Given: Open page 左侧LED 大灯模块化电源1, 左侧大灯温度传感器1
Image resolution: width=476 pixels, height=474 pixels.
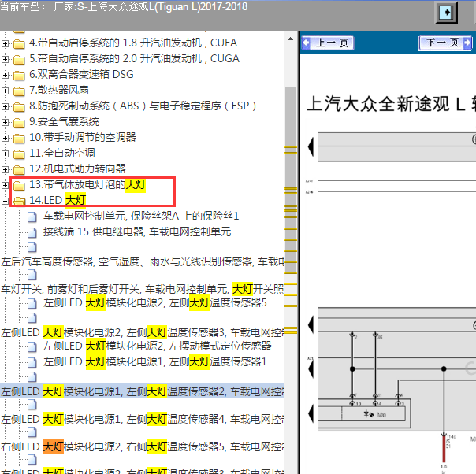Looking at the screenshot, I should 155,361.
